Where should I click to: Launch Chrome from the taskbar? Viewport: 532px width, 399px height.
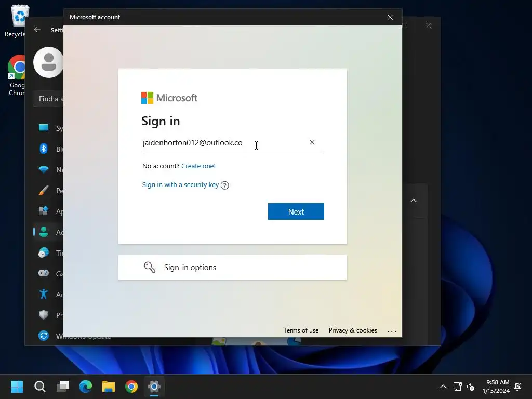tap(131, 387)
